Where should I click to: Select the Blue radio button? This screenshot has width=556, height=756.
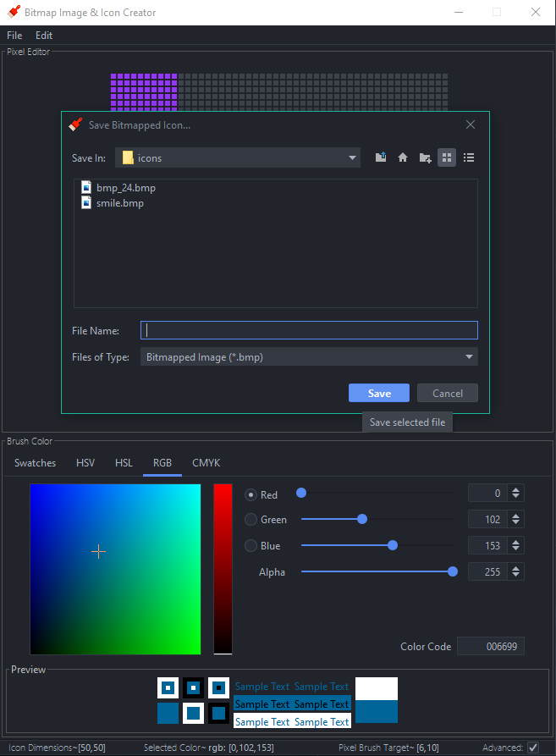pos(250,546)
